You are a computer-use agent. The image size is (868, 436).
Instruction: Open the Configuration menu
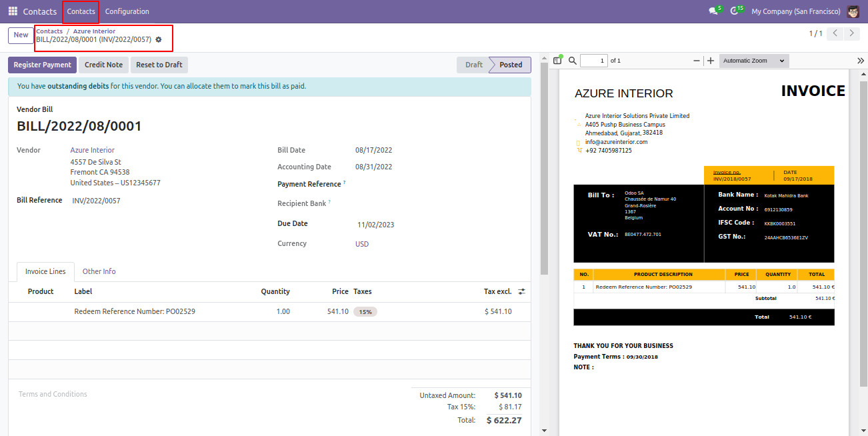click(x=127, y=11)
